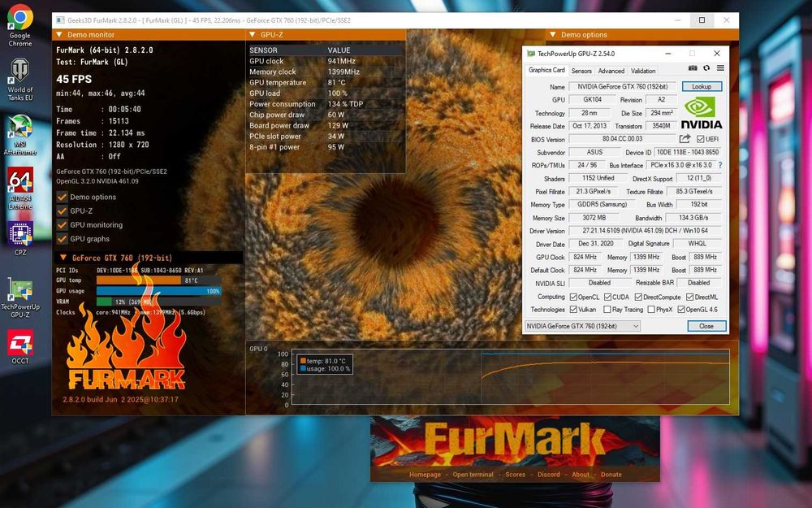Toggle OpenGL 4.6 checkbox

click(x=681, y=310)
